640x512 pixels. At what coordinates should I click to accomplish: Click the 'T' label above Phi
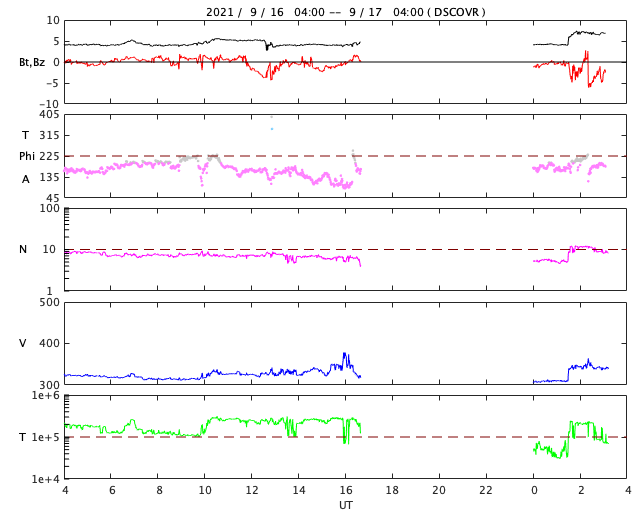(25, 135)
